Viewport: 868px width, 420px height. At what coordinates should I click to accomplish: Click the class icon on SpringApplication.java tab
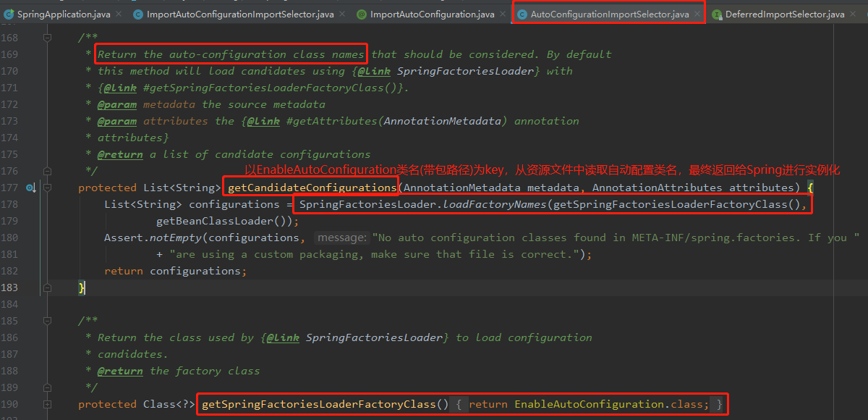click(8, 14)
